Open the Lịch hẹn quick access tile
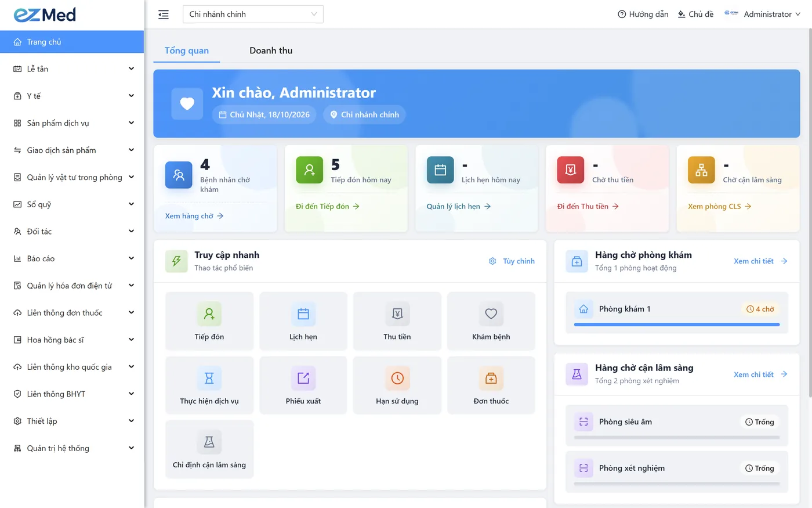Screen dimensions: 812x508 tap(303, 321)
